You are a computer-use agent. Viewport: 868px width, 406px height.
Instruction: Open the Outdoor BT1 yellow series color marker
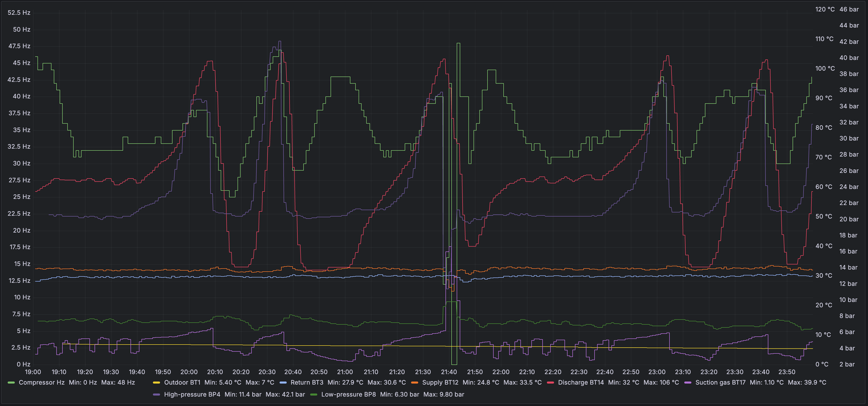coord(156,383)
